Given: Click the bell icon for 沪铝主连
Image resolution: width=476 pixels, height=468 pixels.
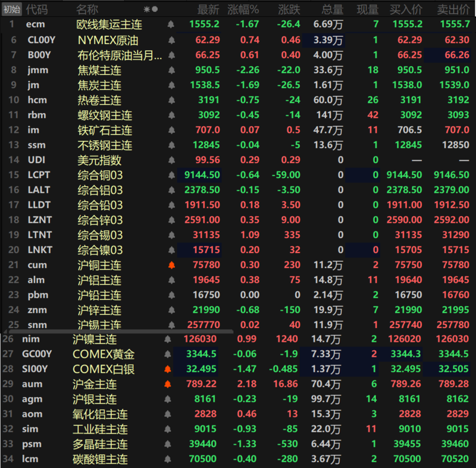Looking at the screenshot, I should pos(171,280).
